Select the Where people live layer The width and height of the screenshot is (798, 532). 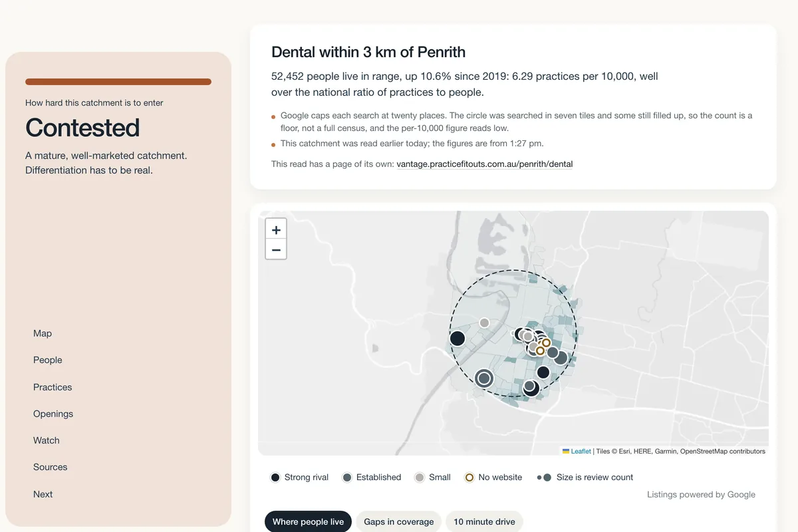[x=308, y=521]
